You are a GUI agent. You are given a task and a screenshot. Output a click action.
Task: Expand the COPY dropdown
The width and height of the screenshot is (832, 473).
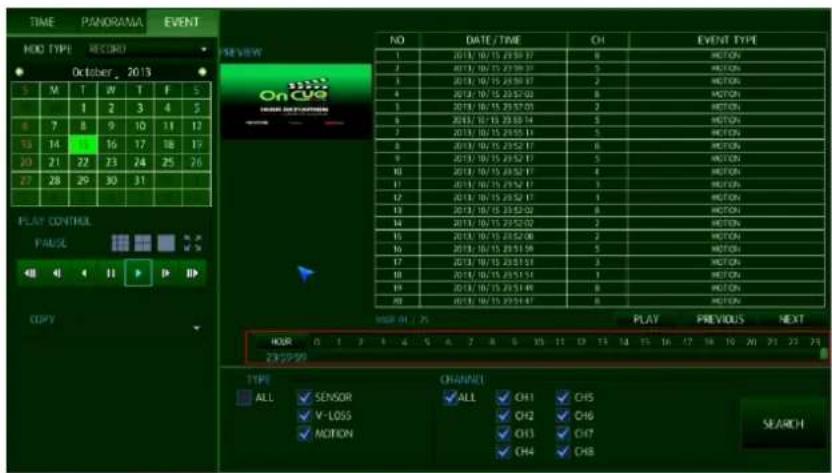[x=197, y=328]
